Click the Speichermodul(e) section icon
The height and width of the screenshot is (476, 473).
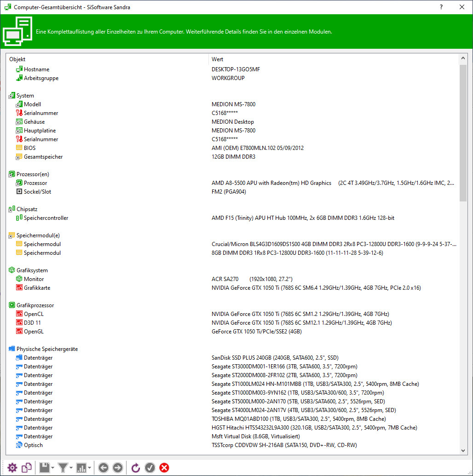(12, 235)
